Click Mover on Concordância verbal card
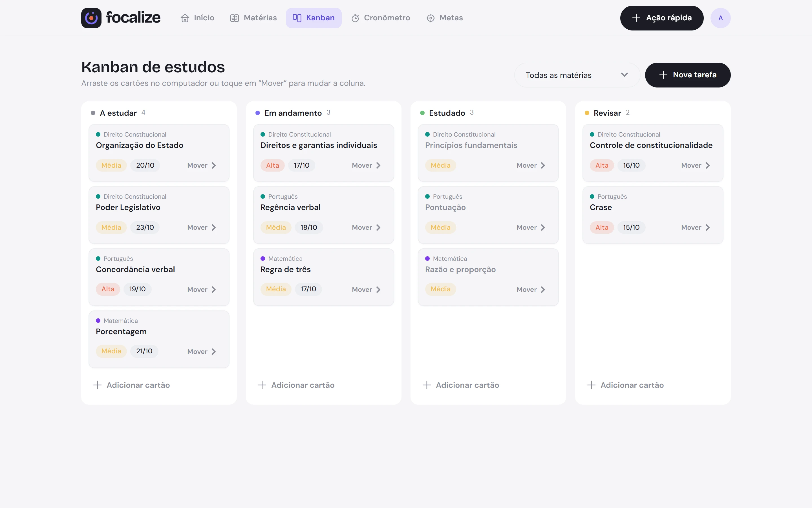The height and width of the screenshot is (508, 812). pos(202,290)
